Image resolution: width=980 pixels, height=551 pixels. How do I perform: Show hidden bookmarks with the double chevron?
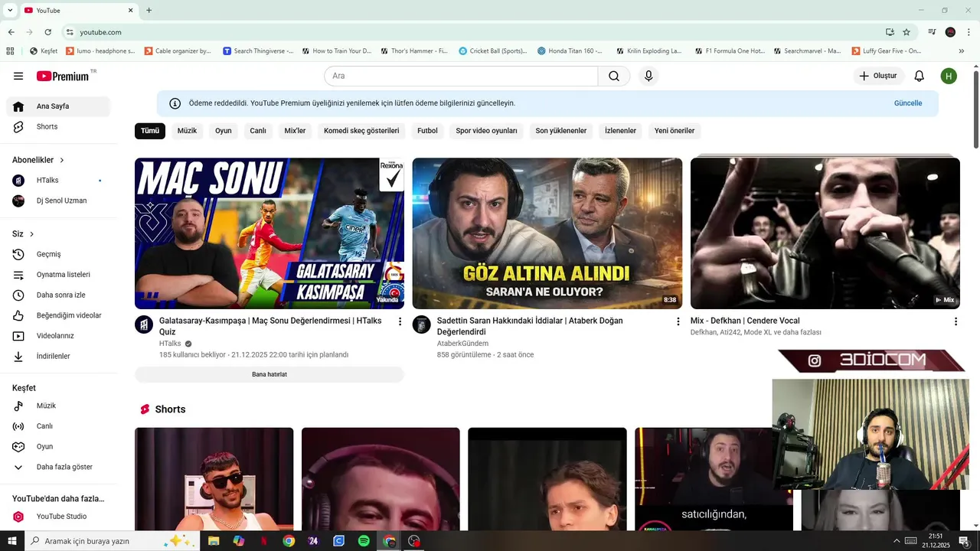point(962,51)
